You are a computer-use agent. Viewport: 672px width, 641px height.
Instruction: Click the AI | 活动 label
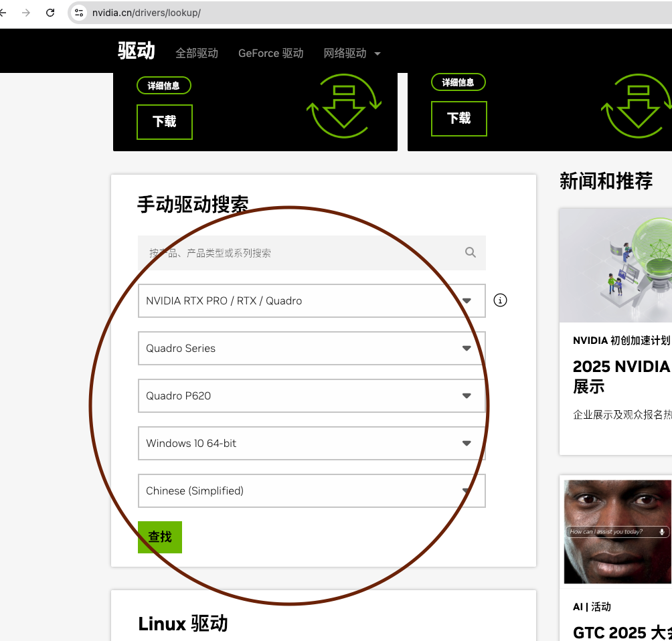(x=592, y=607)
